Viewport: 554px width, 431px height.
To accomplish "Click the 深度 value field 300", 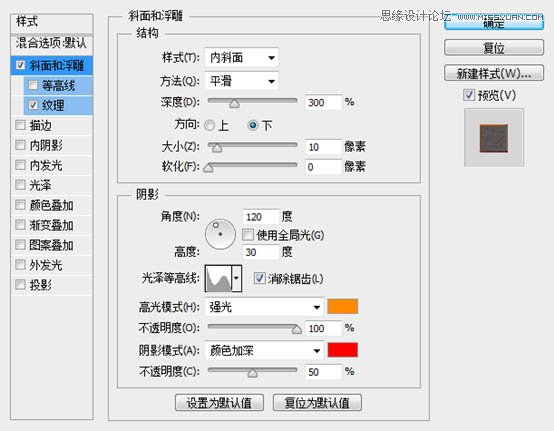I will tap(323, 102).
